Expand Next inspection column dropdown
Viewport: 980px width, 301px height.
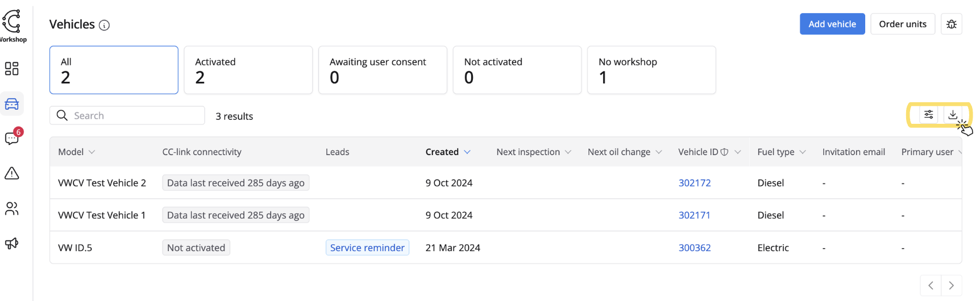568,152
